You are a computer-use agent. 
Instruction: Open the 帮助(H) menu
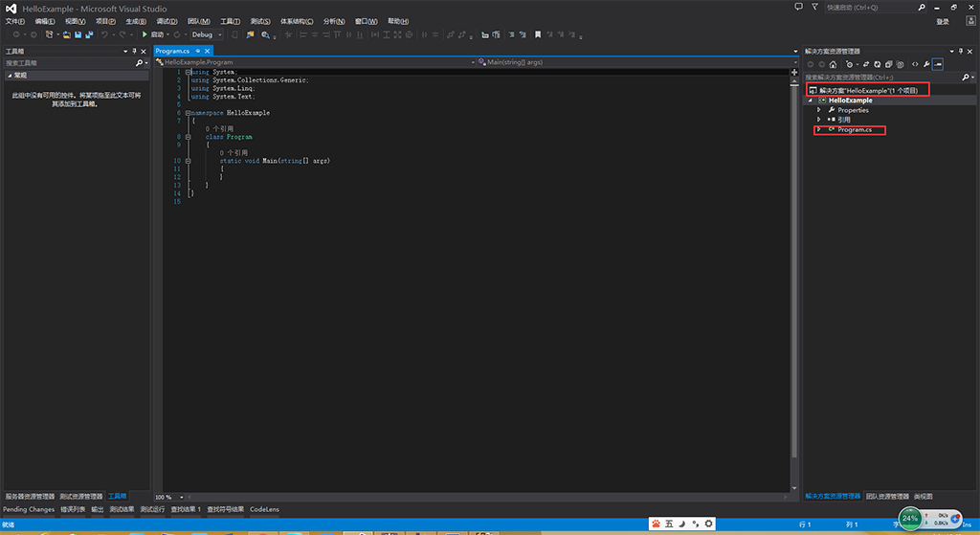point(398,21)
